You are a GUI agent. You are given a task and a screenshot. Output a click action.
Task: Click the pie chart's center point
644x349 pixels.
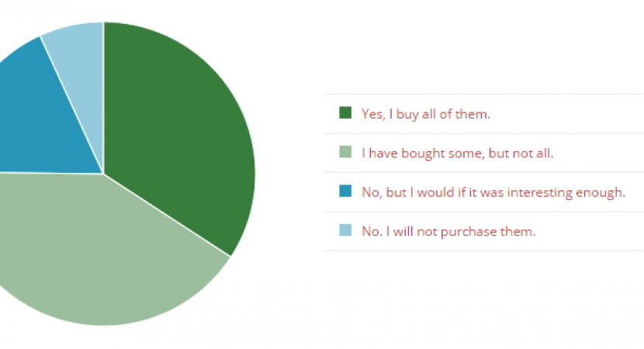point(103,174)
